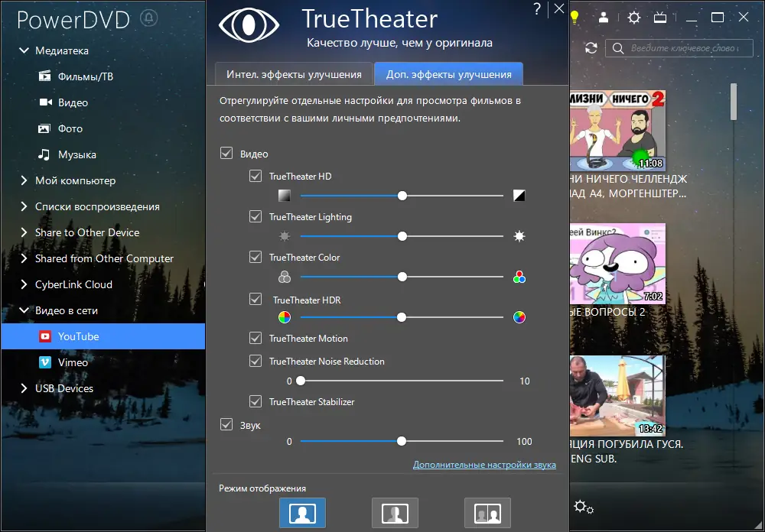Disable the TrueTheater HDR checkbox
Image resolution: width=765 pixels, height=532 pixels.
[x=256, y=298]
